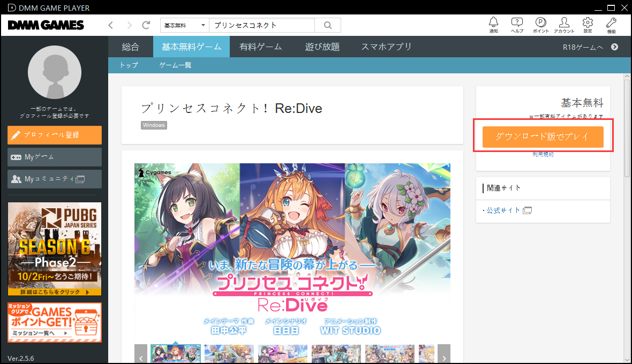Click the PUBG Japan Series Season 6 banner
The image size is (632, 364).
click(x=55, y=249)
